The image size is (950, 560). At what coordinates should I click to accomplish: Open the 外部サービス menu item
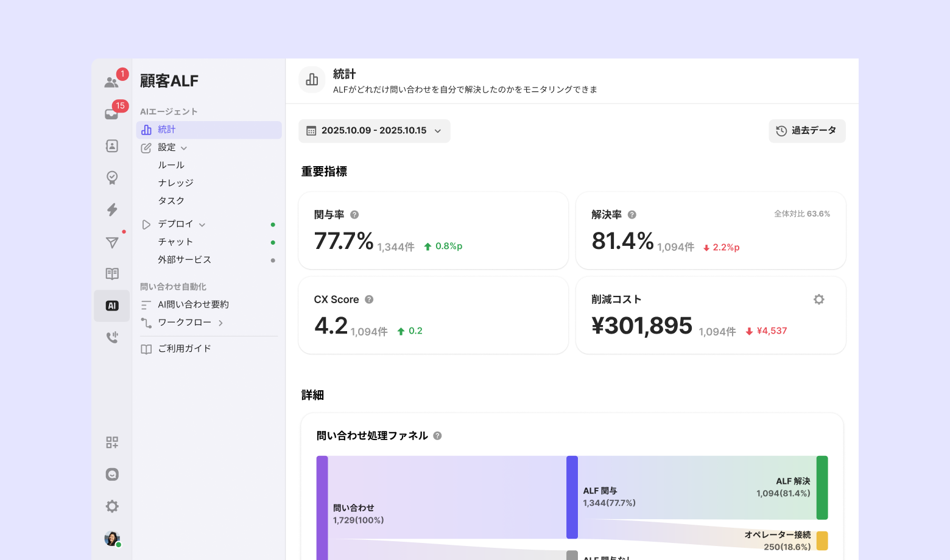coord(185,259)
